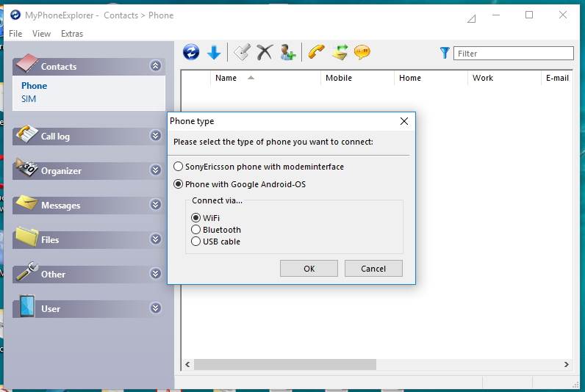This screenshot has height=392, width=585.
Task: Expand the Other section chevron
Action: click(x=156, y=274)
